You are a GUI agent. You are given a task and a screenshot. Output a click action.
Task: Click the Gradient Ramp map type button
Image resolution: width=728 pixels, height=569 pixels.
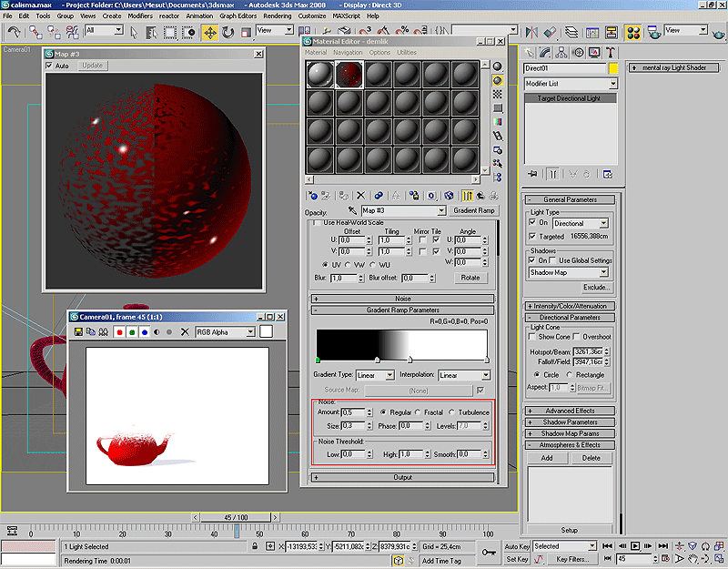[474, 210]
